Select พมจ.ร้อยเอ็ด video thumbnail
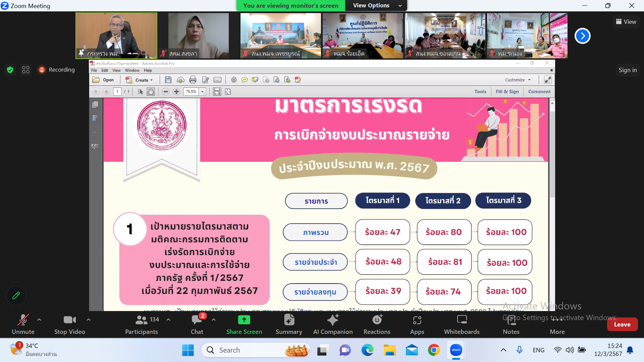This screenshot has width=644, height=362. [x=363, y=36]
